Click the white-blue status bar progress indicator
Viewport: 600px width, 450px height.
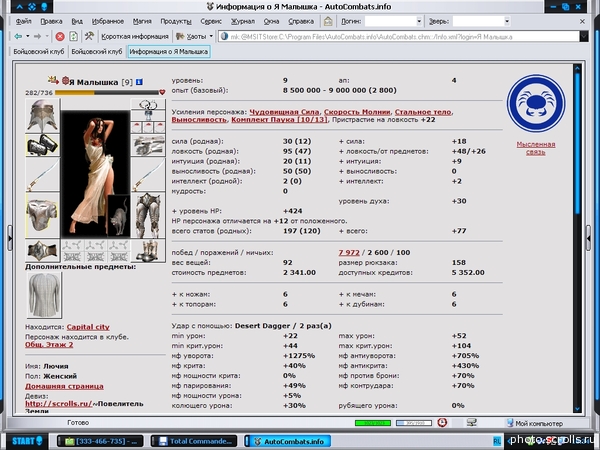(414, 423)
